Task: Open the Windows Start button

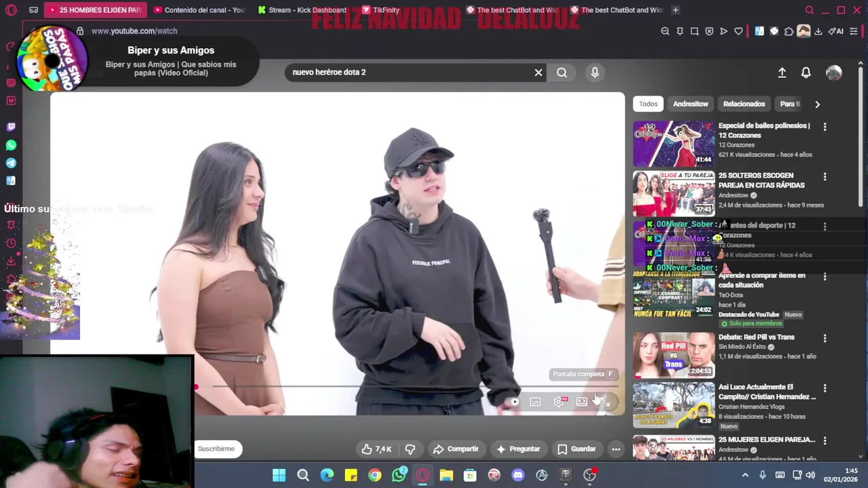Action: tap(279, 475)
